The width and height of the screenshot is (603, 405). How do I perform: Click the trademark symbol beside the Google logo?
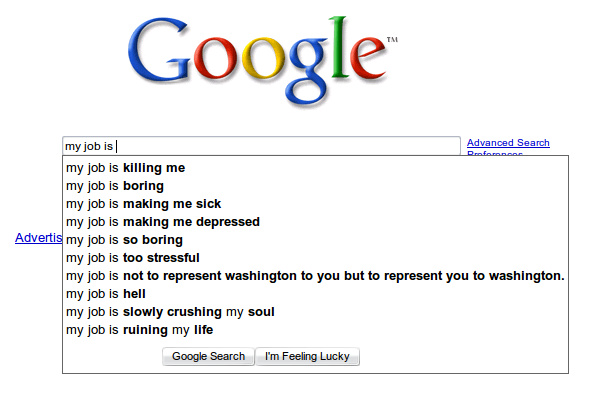[x=391, y=40]
